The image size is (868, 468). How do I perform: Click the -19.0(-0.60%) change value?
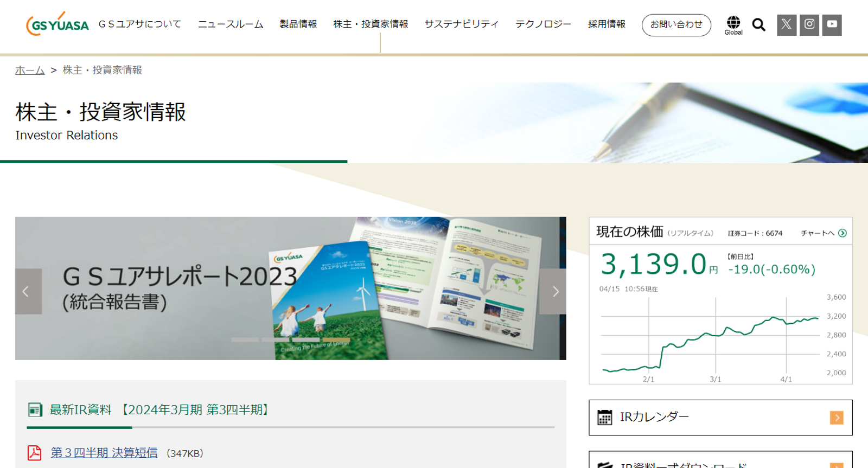(x=772, y=270)
